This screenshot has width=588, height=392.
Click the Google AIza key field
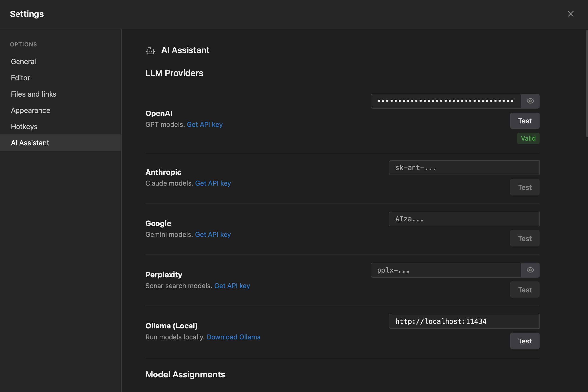tap(464, 219)
